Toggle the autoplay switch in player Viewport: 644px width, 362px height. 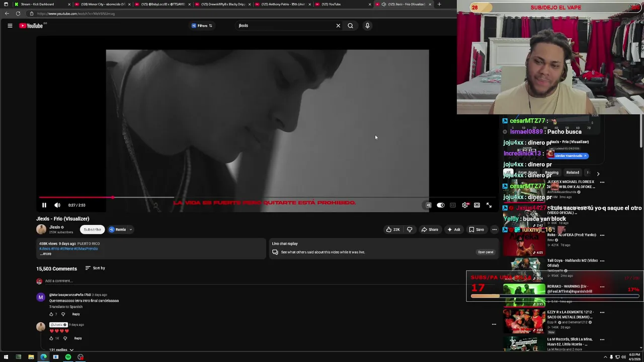point(441,205)
